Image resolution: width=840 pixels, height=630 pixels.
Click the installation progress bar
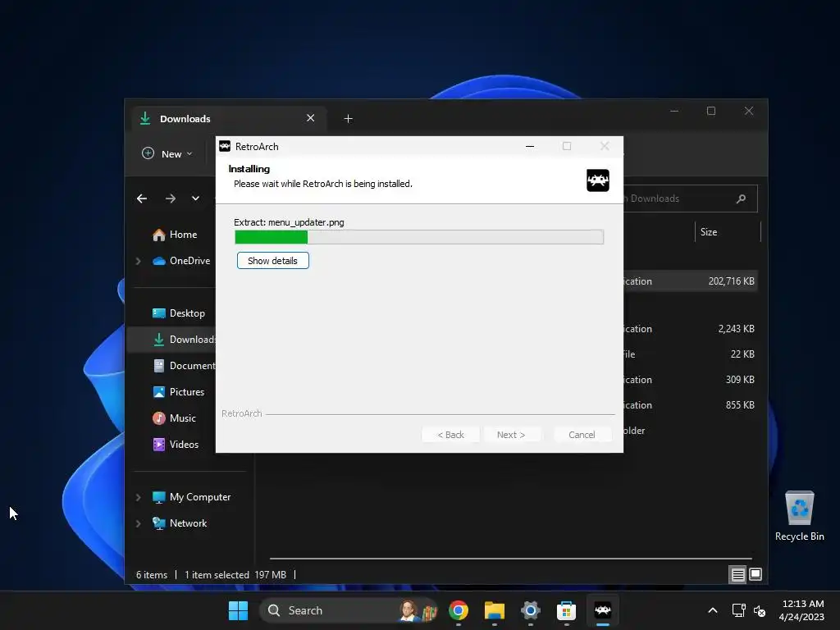419,237
